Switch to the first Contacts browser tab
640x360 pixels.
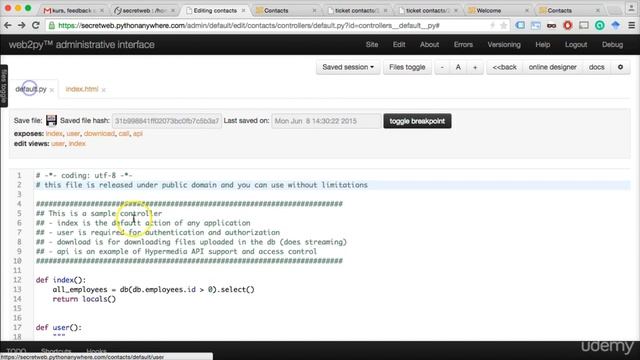pyautogui.click(x=286, y=10)
